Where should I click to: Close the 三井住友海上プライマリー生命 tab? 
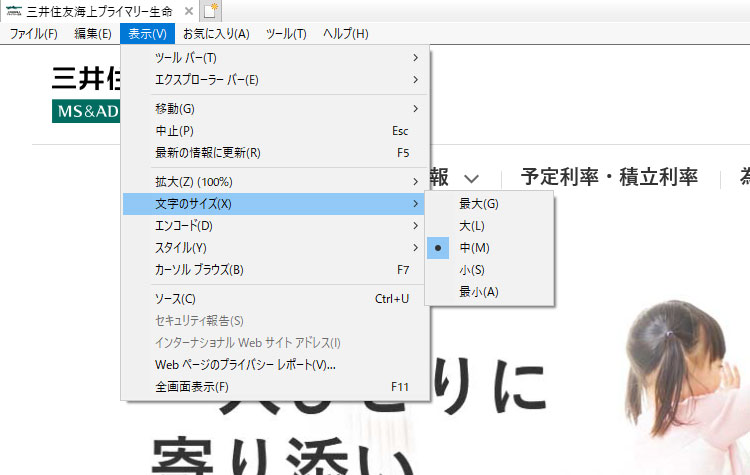(189, 11)
